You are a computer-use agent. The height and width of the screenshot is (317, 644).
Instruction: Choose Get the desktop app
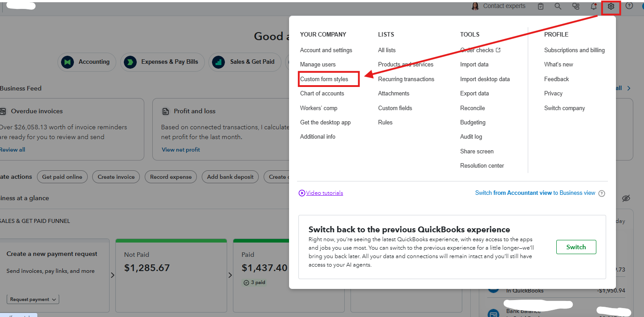pos(326,122)
